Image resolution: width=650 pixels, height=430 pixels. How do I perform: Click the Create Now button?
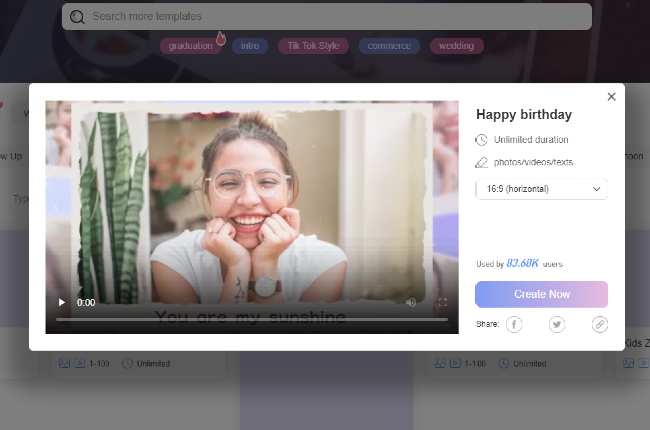tap(541, 294)
